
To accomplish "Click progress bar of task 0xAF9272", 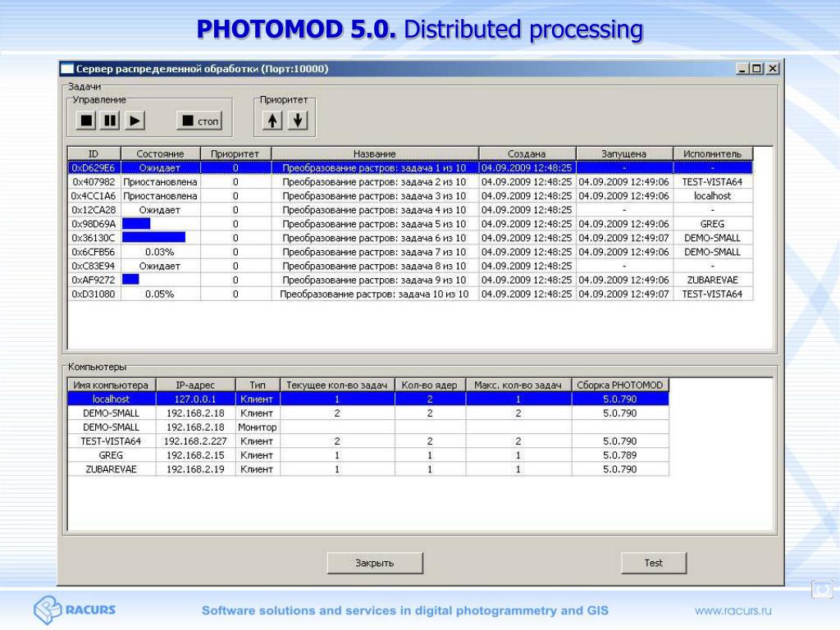I will pos(130,280).
